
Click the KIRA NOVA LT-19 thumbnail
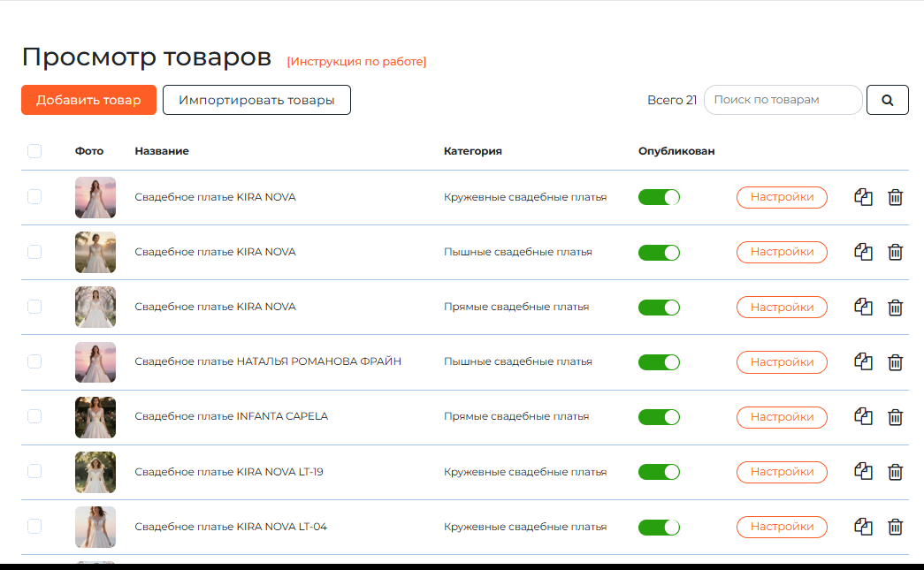95,472
